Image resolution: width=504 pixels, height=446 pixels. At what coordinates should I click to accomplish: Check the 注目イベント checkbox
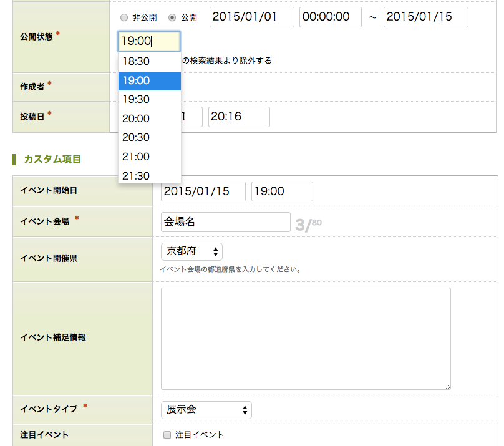[x=167, y=435]
